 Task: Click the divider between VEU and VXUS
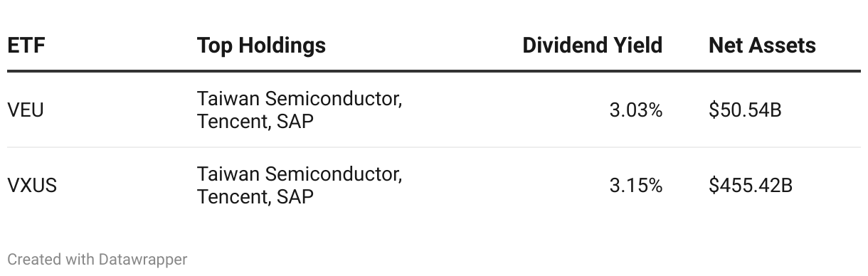tap(434, 147)
